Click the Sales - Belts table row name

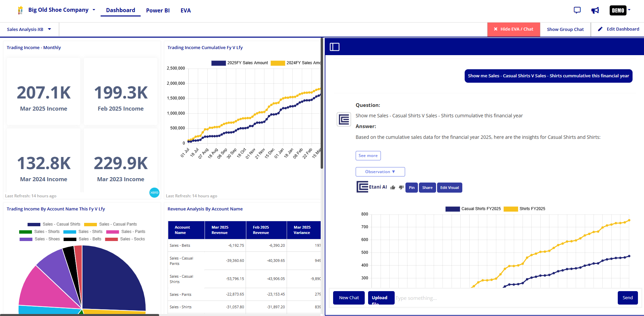coord(180,245)
